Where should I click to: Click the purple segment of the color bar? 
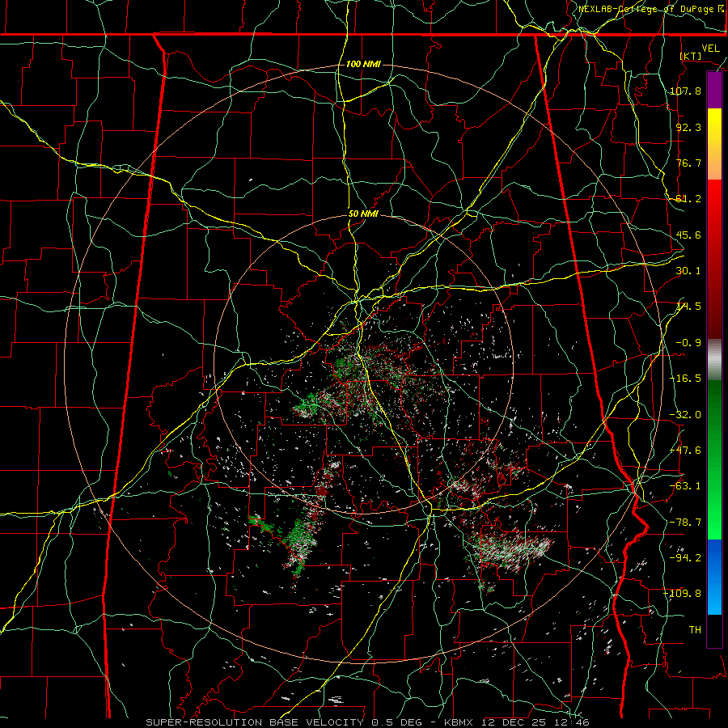(714, 90)
